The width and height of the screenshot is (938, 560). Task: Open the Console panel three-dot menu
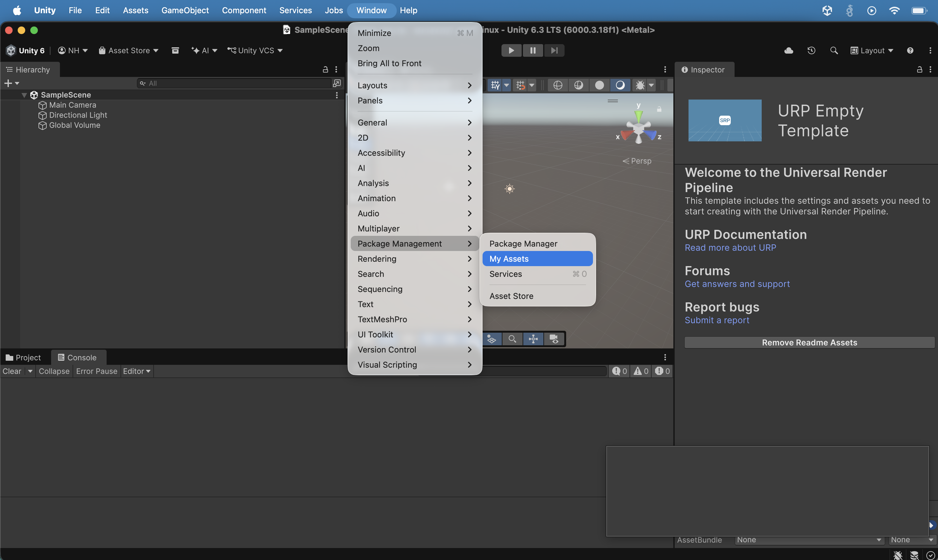click(x=665, y=357)
